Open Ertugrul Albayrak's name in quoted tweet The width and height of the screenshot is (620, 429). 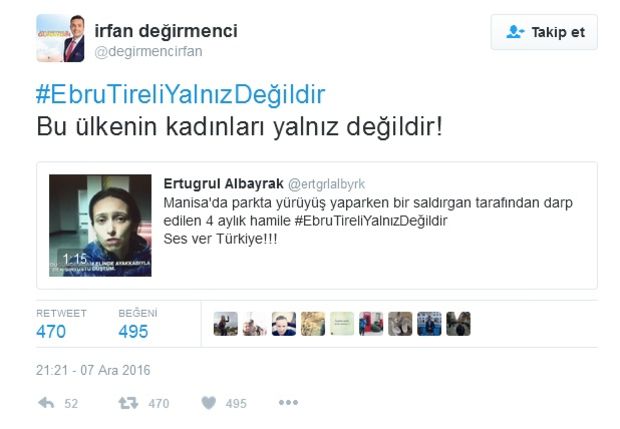point(223,183)
